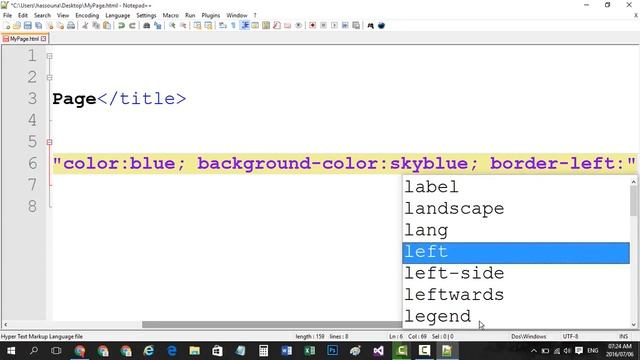Click the Paste clipboard toolbar icon

point(107,26)
